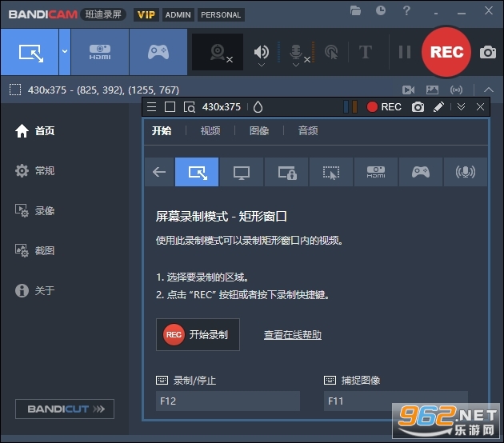Switch to the 图像 tab
The height and width of the screenshot is (443, 504).
[x=259, y=131]
